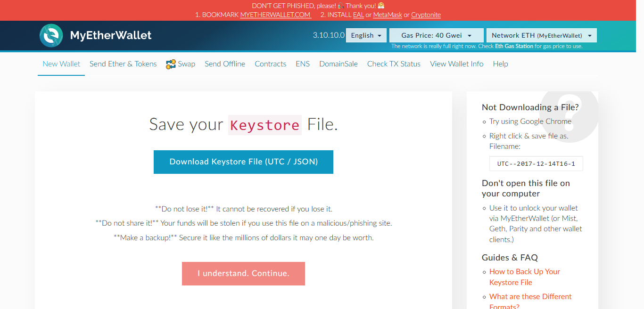
Task: Click the EAL link in banner
Action: point(358,15)
